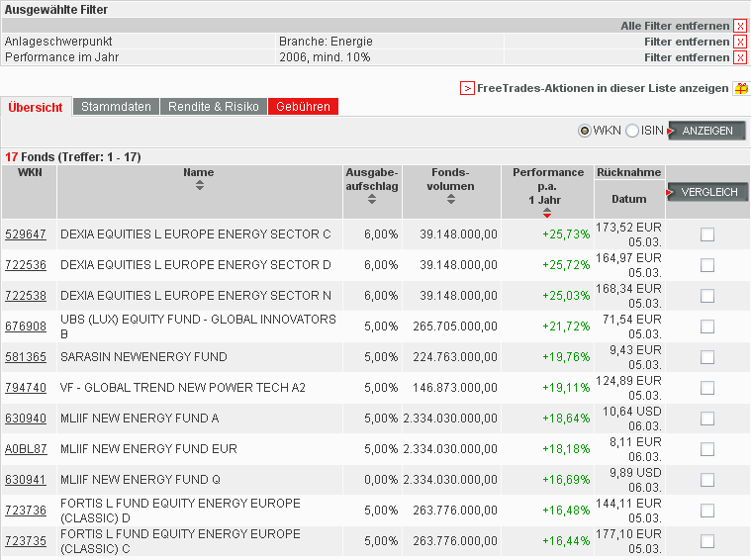
Task: Click the X icon beside Alle Filter entfernen
Action: coord(739,26)
